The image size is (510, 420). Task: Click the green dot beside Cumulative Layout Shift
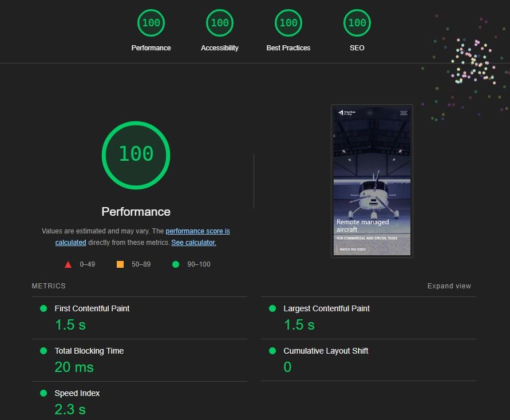[x=272, y=351]
